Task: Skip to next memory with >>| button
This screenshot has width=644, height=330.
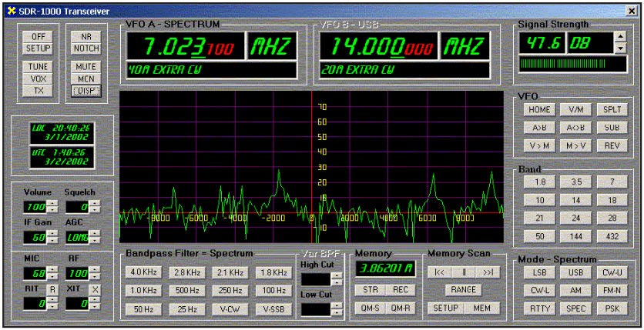Action: tap(488, 272)
